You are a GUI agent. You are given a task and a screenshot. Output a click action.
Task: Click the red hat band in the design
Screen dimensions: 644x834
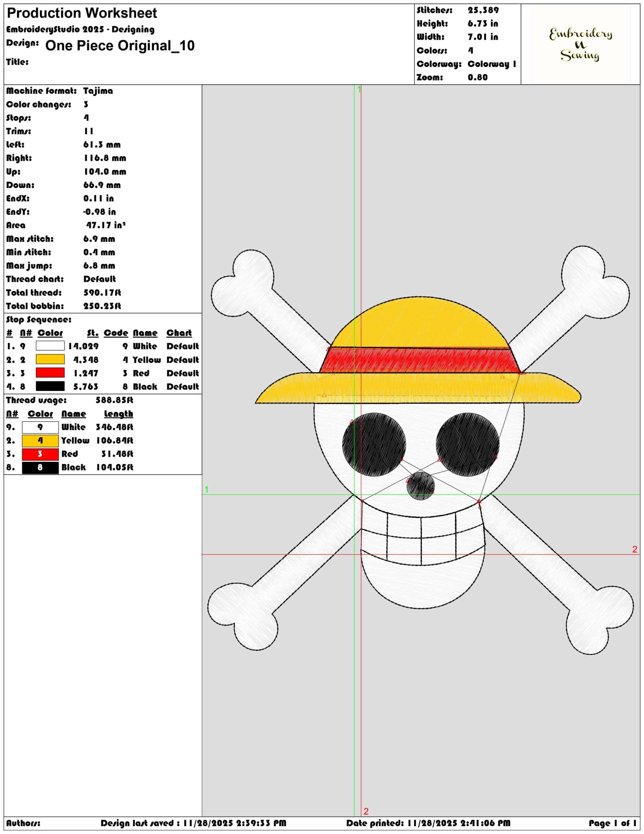click(x=420, y=361)
